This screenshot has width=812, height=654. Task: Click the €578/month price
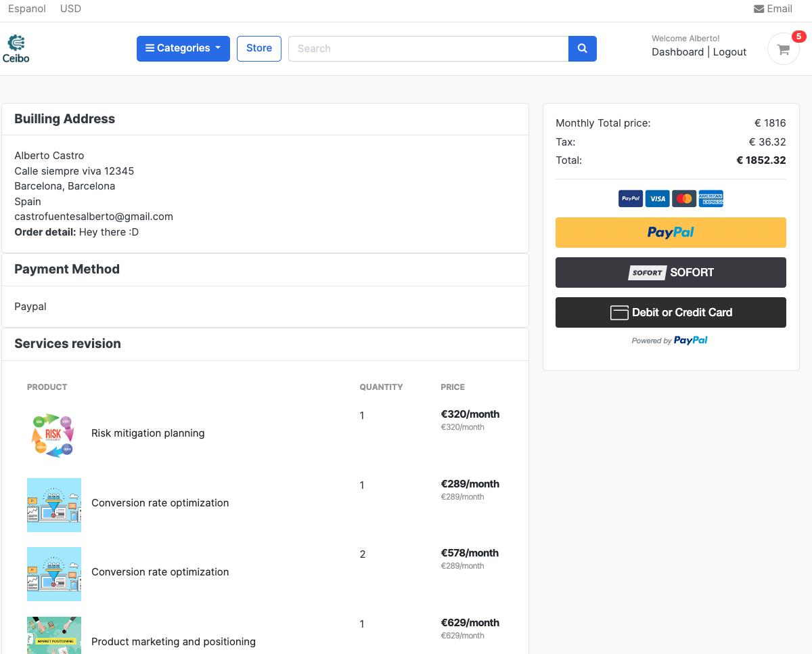pyautogui.click(x=470, y=553)
